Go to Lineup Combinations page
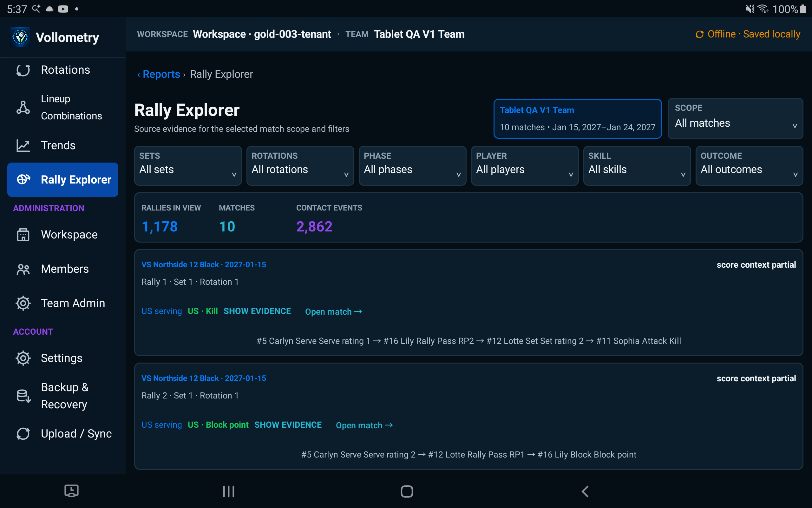The image size is (812, 508). [63, 108]
